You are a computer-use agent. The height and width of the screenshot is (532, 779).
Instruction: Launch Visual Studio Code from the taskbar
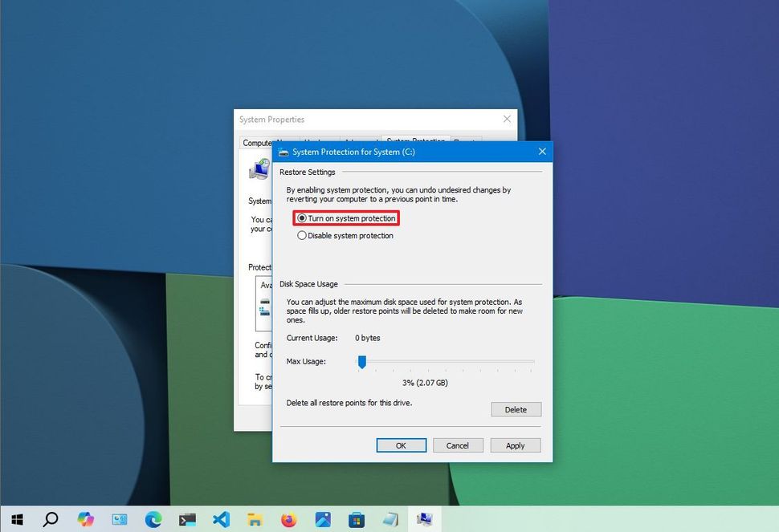coord(221,519)
